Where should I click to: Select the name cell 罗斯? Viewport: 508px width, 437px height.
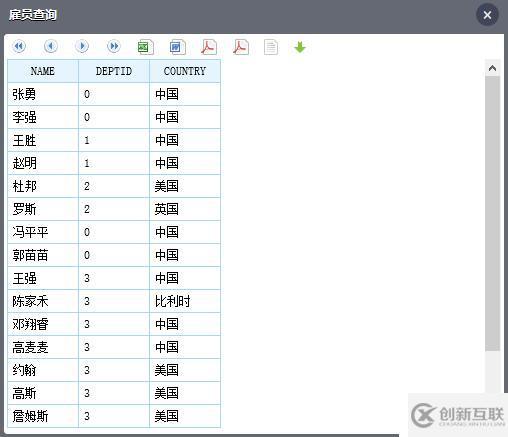[x=43, y=209]
